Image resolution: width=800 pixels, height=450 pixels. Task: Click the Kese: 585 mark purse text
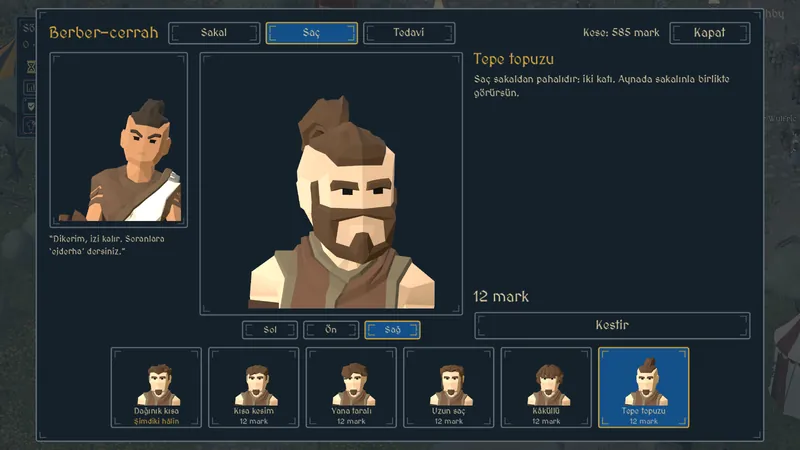[x=621, y=33]
